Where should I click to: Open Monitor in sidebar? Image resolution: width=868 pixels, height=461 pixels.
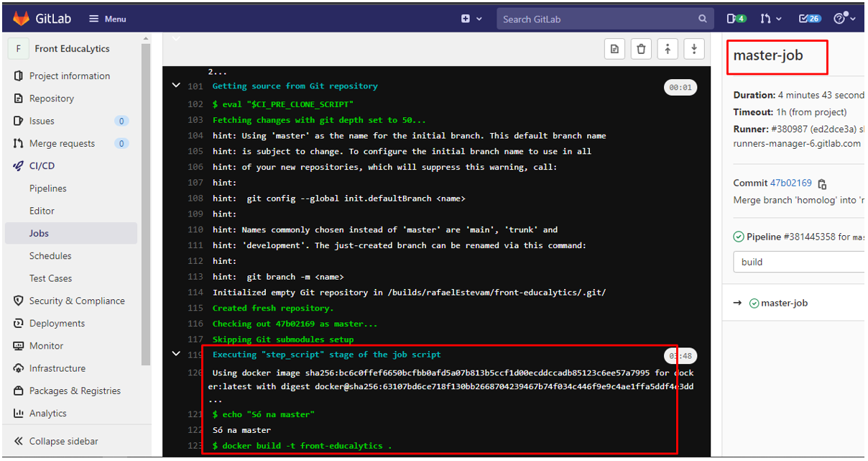pyautogui.click(x=46, y=346)
